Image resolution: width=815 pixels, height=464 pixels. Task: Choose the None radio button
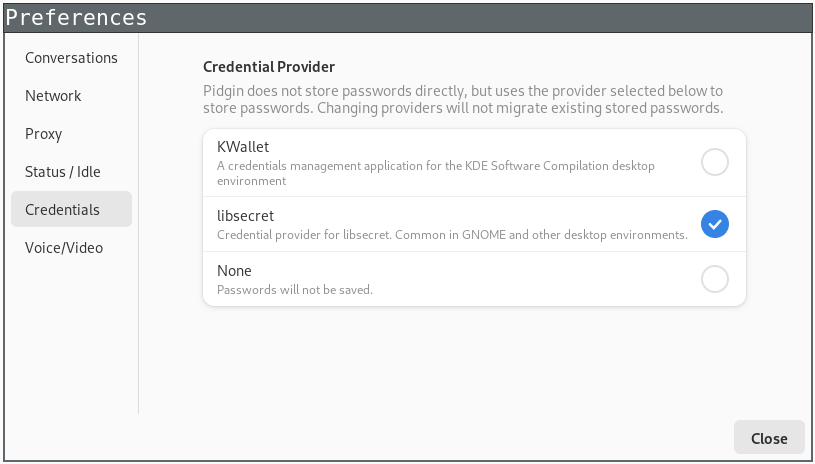[715, 279]
